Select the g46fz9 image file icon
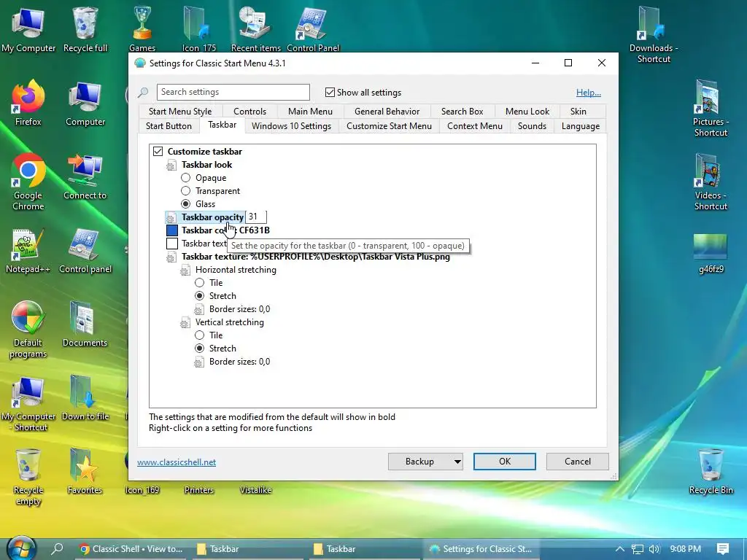Image resolution: width=747 pixels, height=560 pixels. click(711, 253)
